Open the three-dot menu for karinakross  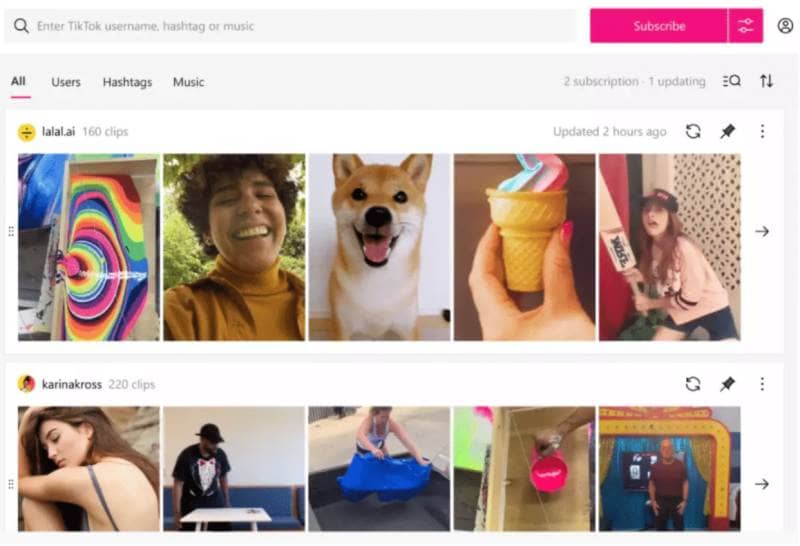pos(762,384)
